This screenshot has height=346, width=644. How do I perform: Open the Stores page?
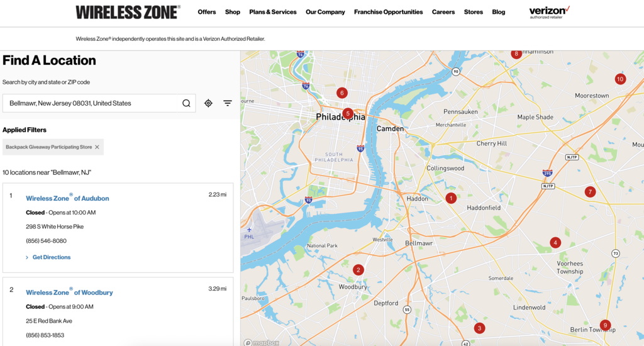click(x=473, y=12)
